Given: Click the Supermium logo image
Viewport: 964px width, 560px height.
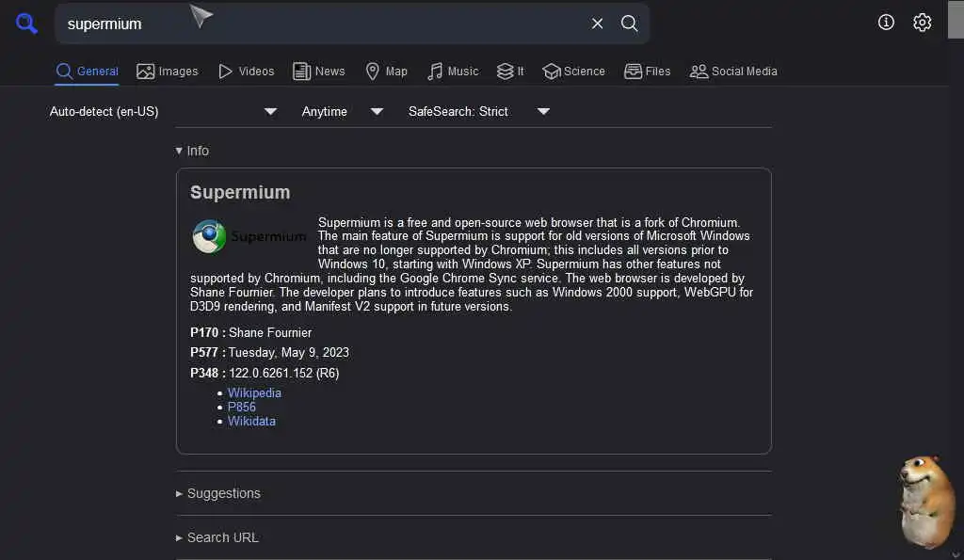Looking at the screenshot, I should (249, 236).
